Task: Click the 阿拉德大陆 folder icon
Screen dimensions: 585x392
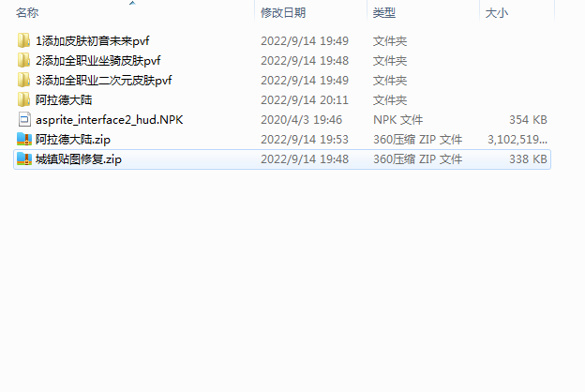Action: click(23, 99)
